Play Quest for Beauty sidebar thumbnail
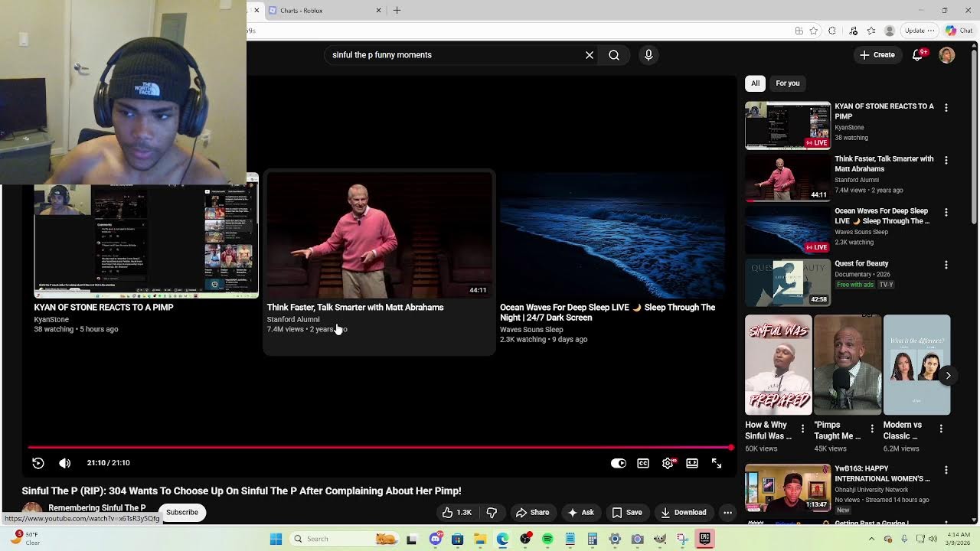Viewport: 980px width, 551px height. click(x=788, y=283)
